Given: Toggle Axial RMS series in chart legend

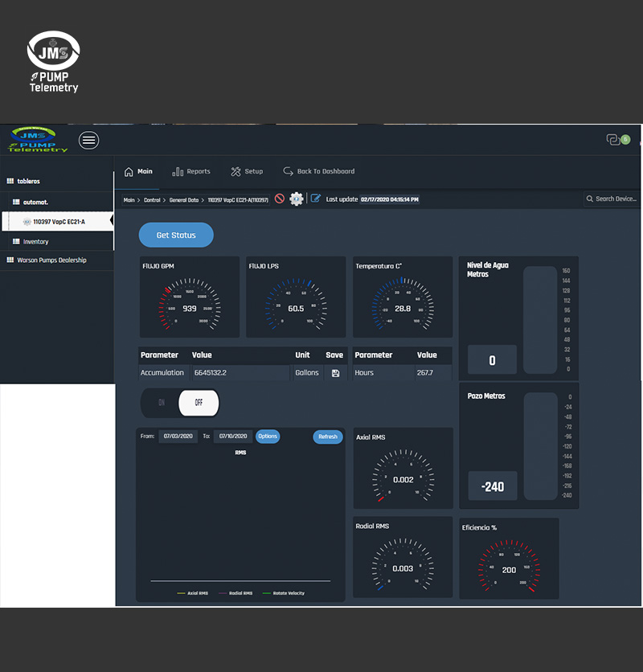Looking at the screenshot, I should coord(193,593).
